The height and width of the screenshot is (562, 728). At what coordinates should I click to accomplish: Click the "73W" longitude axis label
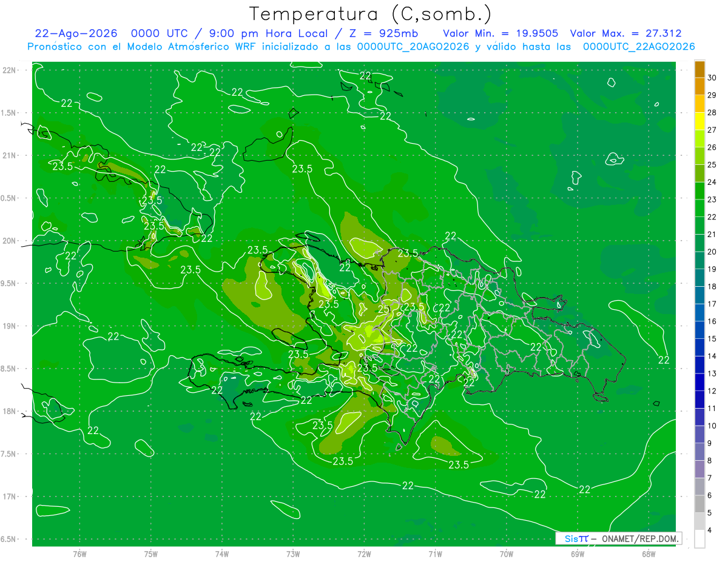(293, 554)
